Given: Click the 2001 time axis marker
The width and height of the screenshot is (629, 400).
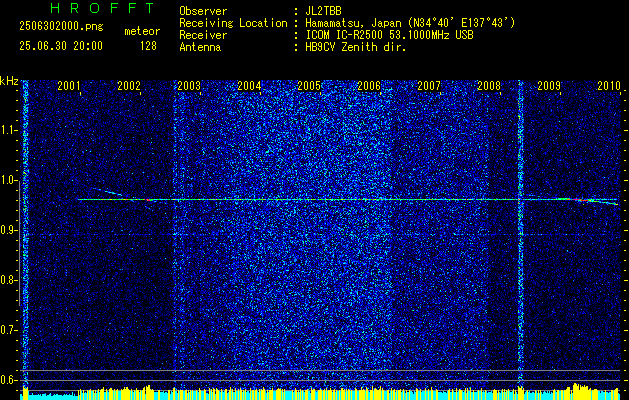Looking at the screenshot, I should click(69, 86).
